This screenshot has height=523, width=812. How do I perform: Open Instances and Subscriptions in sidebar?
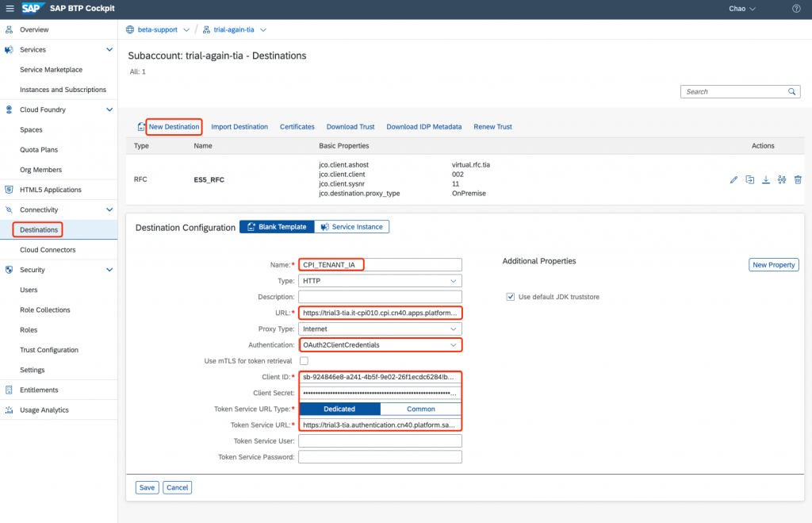[x=63, y=90]
